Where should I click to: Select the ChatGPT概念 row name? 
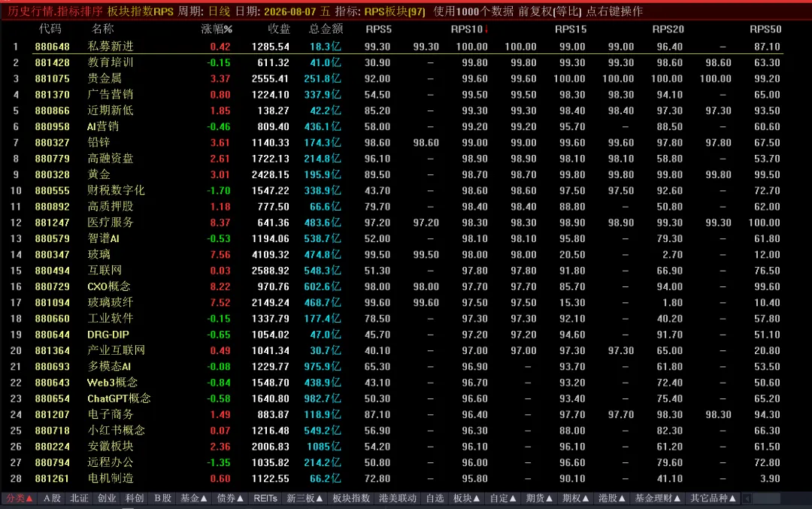[x=119, y=398]
